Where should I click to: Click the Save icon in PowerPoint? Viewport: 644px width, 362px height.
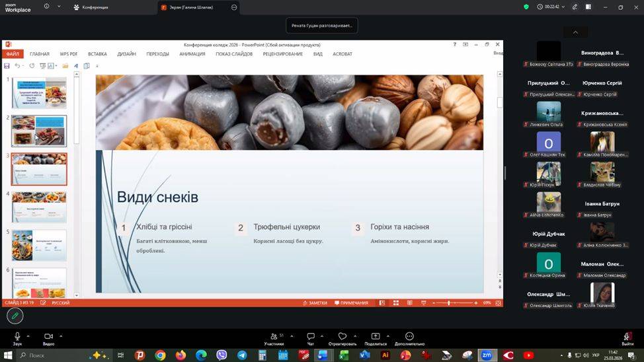(x=7, y=66)
